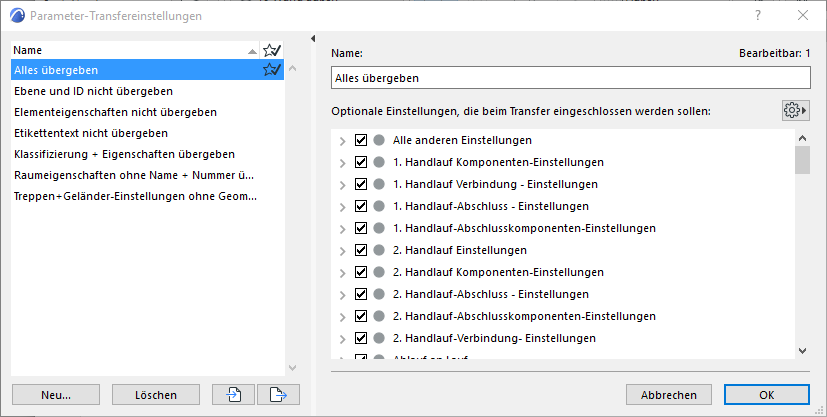Toggle 1. Handlauf-Abschluss - Einstellungen checkbox
The width and height of the screenshot is (827, 417).
point(361,206)
